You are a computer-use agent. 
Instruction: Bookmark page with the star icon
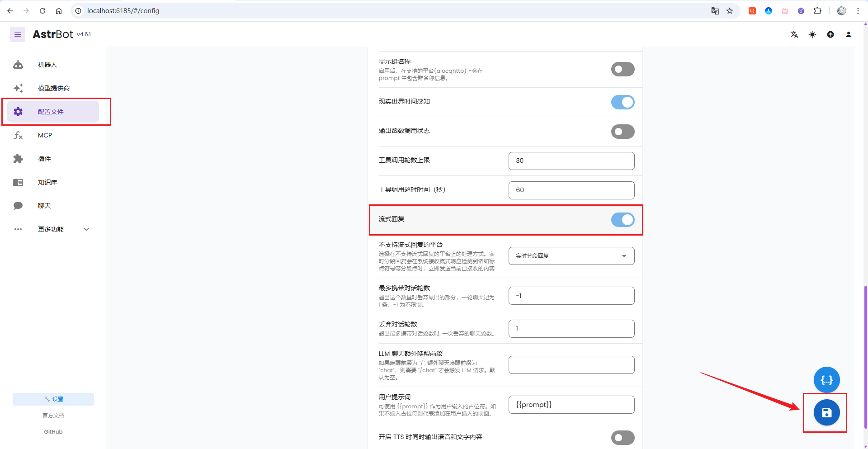coord(730,11)
